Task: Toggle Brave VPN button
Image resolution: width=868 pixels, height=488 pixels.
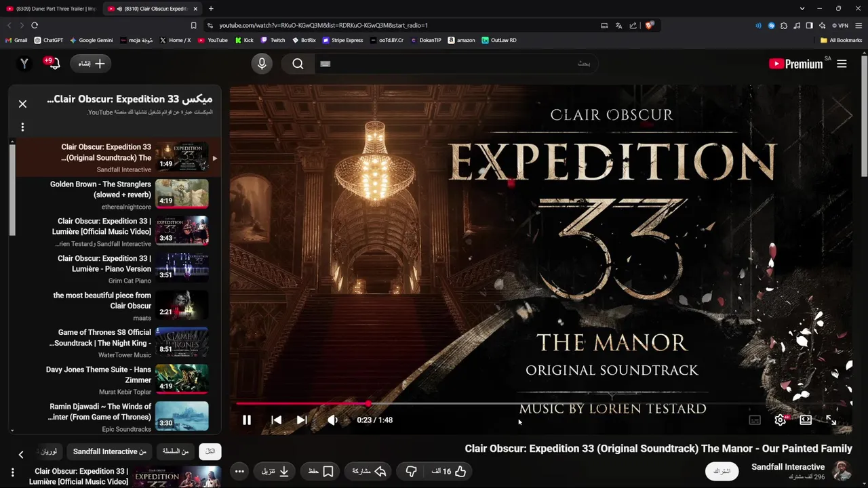Action: click(x=840, y=25)
